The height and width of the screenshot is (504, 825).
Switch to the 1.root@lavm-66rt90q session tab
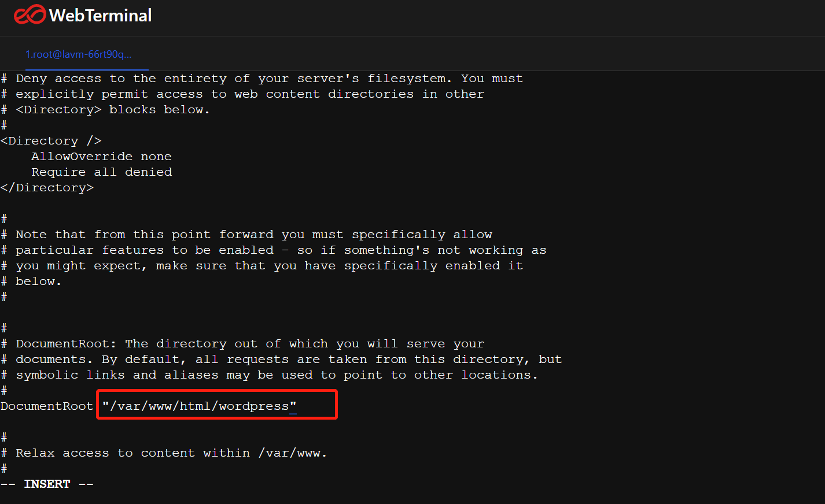point(78,54)
